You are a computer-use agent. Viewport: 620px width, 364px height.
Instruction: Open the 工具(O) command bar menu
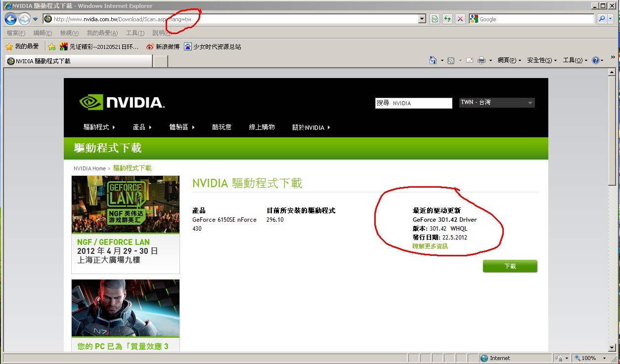[x=576, y=60]
